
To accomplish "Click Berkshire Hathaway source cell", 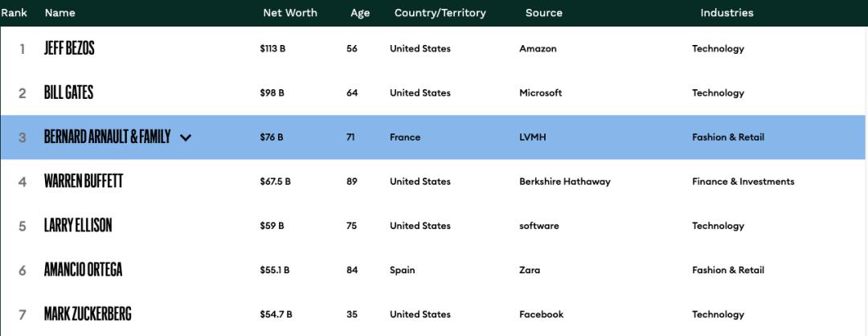I will click(564, 182).
